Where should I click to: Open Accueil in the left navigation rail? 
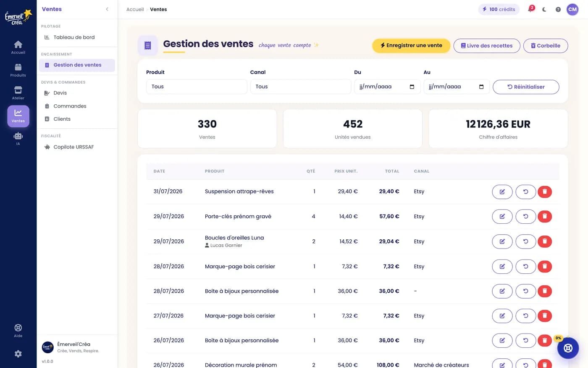pos(18,48)
